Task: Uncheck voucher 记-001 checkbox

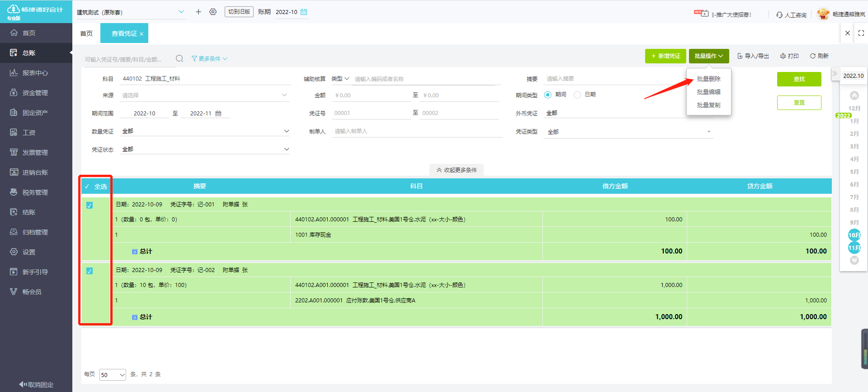Action: [x=90, y=205]
